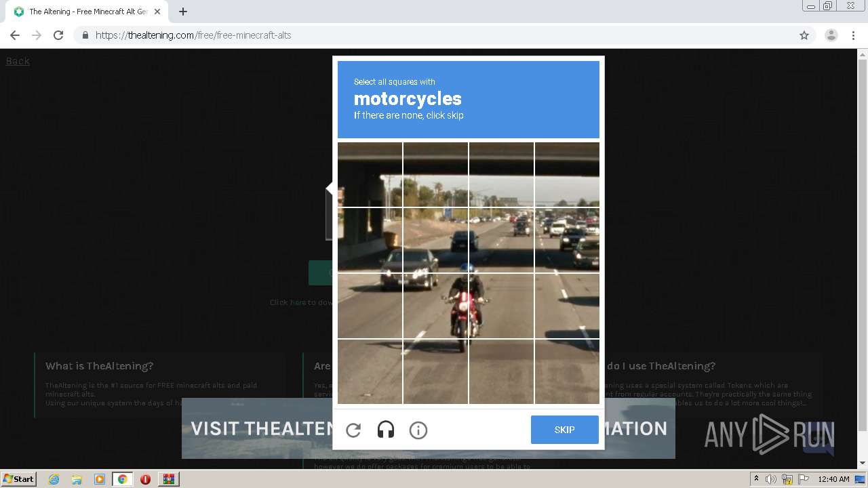Image resolution: width=868 pixels, height=488 pixels.
Task: Open the Windows Start menu
Action: [18, 479]
